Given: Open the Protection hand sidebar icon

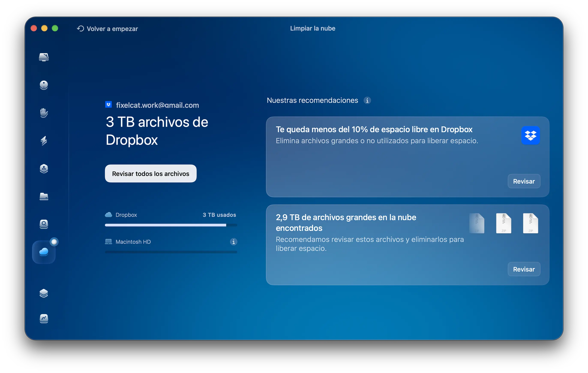Looking at the screenshot, I should point(44,113).
